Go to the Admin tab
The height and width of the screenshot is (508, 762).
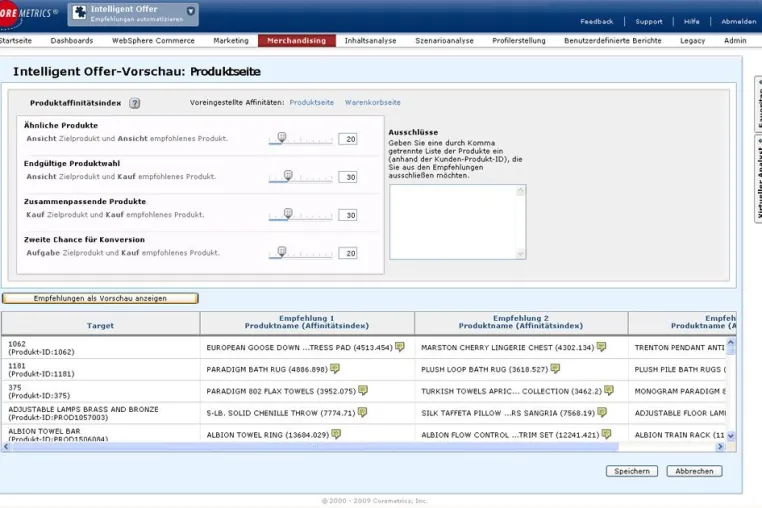point(735,41)
